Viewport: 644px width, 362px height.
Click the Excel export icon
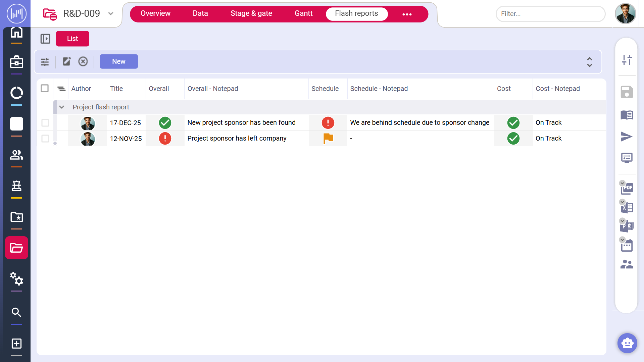click(x=627, y=208)
